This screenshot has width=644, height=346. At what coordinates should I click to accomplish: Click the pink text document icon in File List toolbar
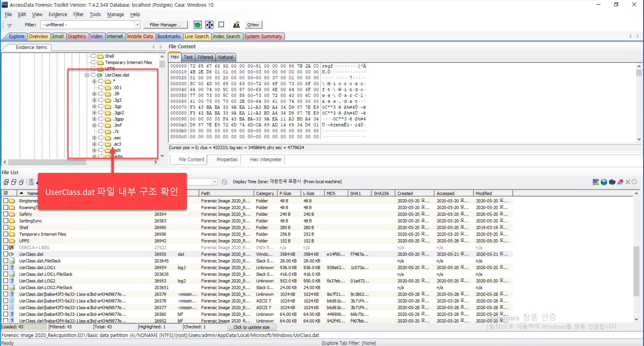point(31,182)
